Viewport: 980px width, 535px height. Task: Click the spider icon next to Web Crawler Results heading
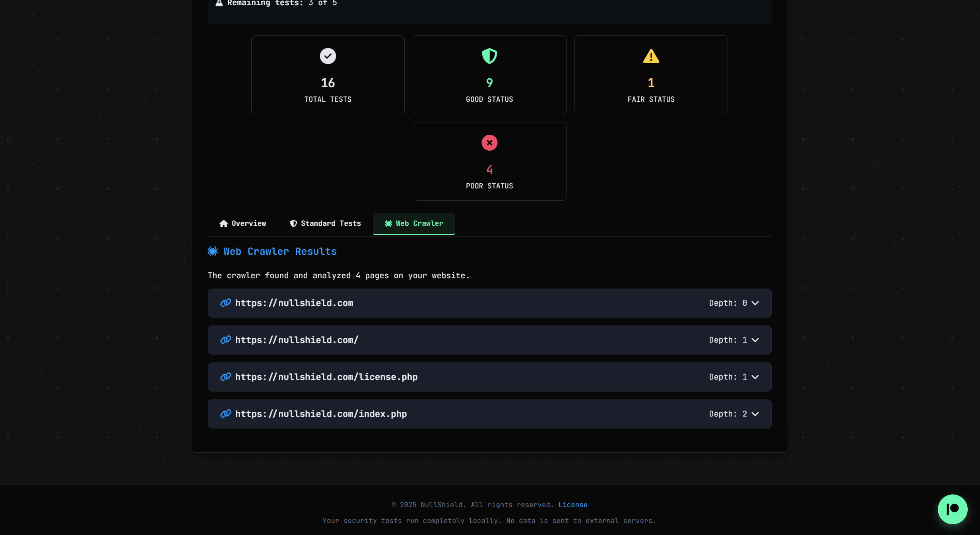[213, 251]
